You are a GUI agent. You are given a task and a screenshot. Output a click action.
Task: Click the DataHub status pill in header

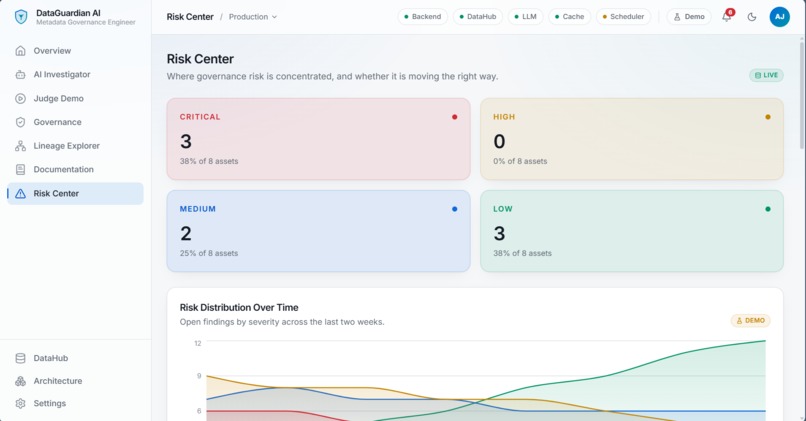click(478, 17)
